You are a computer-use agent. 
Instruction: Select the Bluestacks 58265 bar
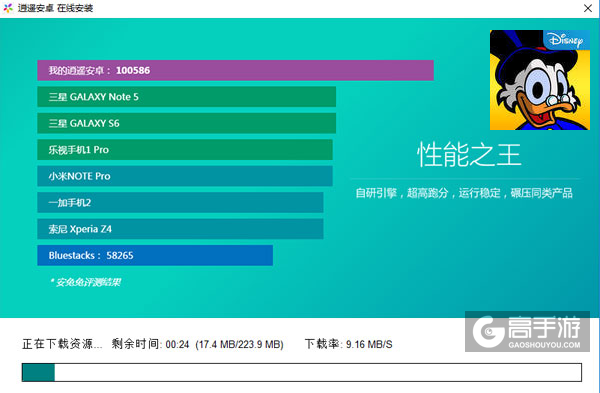pos(155,255)
